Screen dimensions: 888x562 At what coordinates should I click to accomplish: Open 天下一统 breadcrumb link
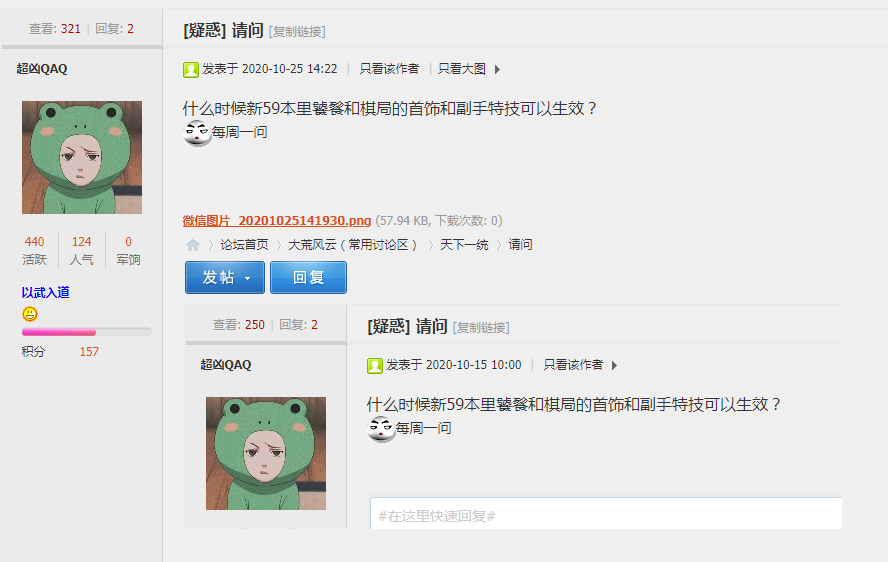464,245
